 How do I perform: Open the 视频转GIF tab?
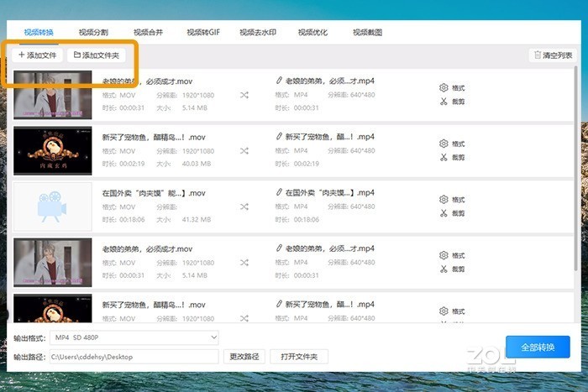[x=203, y=32]
